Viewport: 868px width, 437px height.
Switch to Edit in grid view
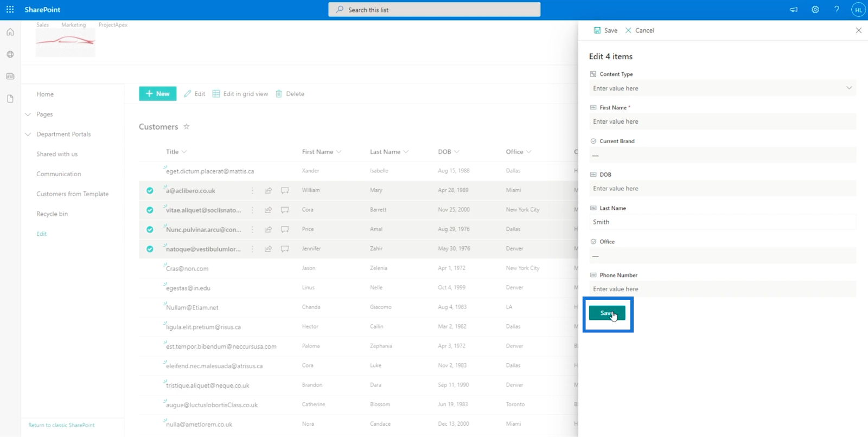pos(240,94)
